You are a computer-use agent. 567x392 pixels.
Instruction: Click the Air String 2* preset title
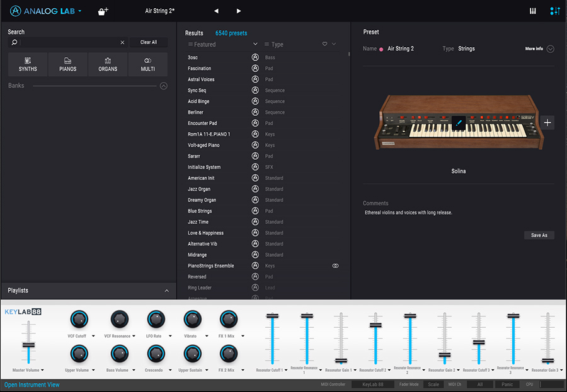(159, 11)
